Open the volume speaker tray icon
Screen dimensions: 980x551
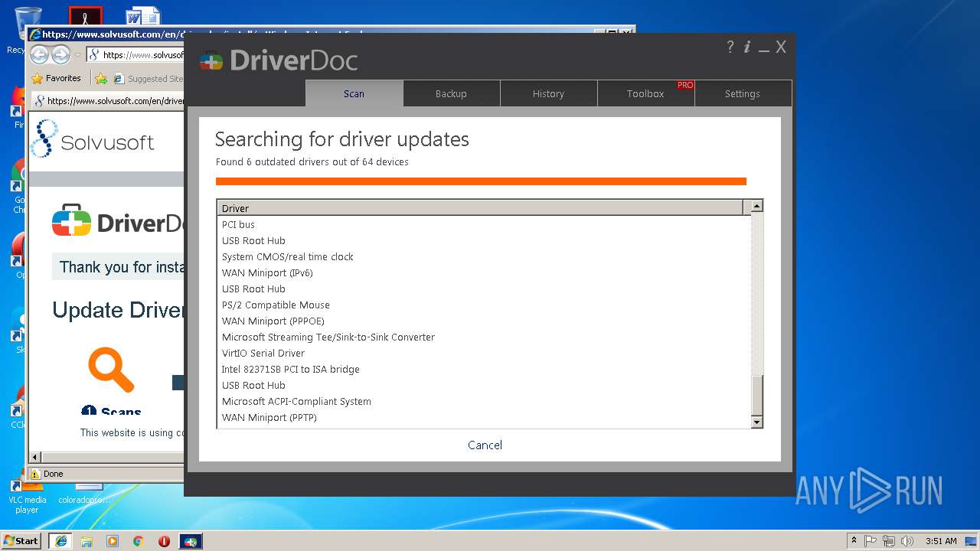coord(906,541)
